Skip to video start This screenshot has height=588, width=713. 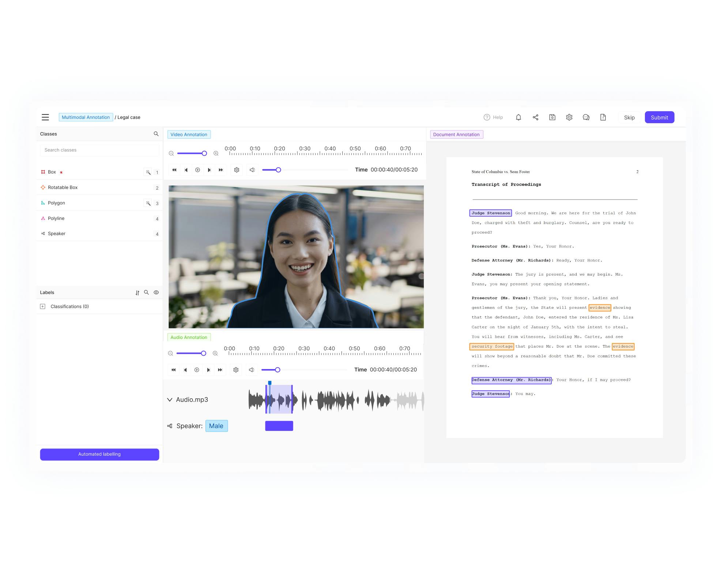coord(174,170)
